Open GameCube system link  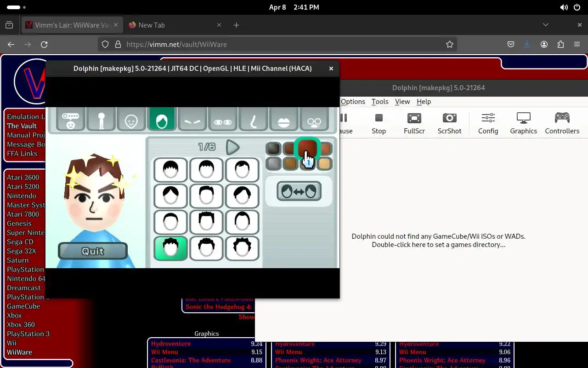pos(23,306)
